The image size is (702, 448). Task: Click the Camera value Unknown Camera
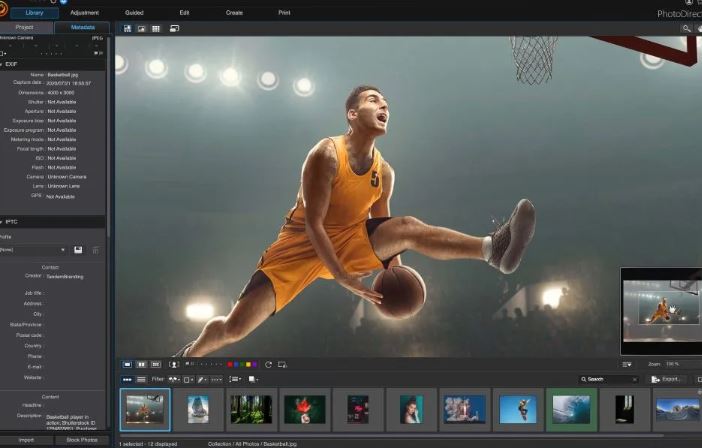coord(67,177)
